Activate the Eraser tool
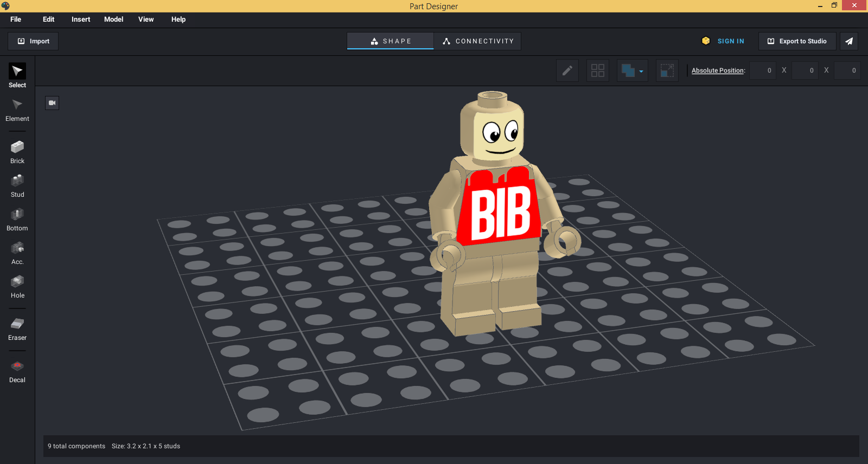Screen dimensions: 868x464 [17, 329]
